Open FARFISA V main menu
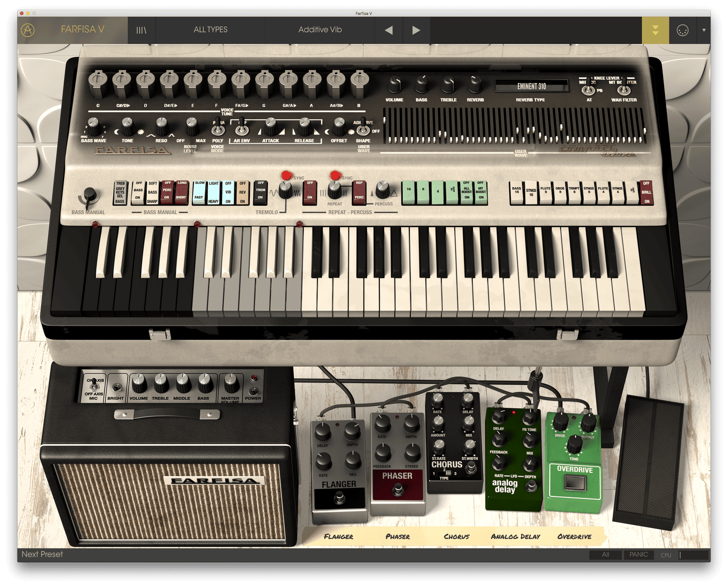Viewport: 728px width, 587px height. pyautogui.click(x=83, y=29)
